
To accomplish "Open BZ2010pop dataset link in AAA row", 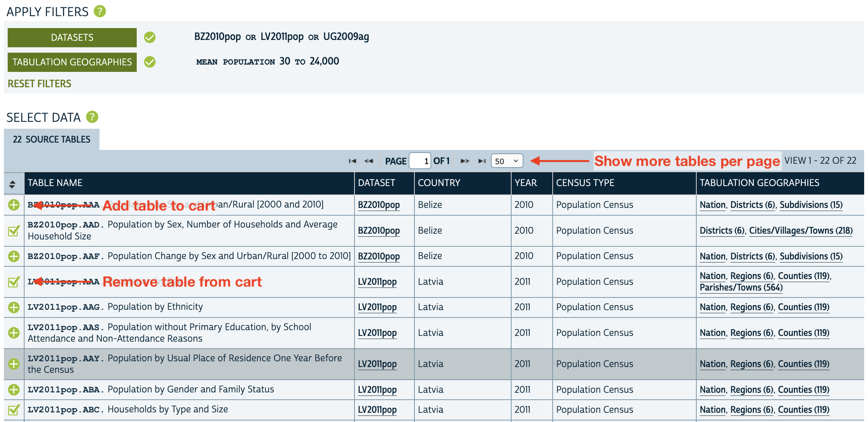I will click(379, 205).
